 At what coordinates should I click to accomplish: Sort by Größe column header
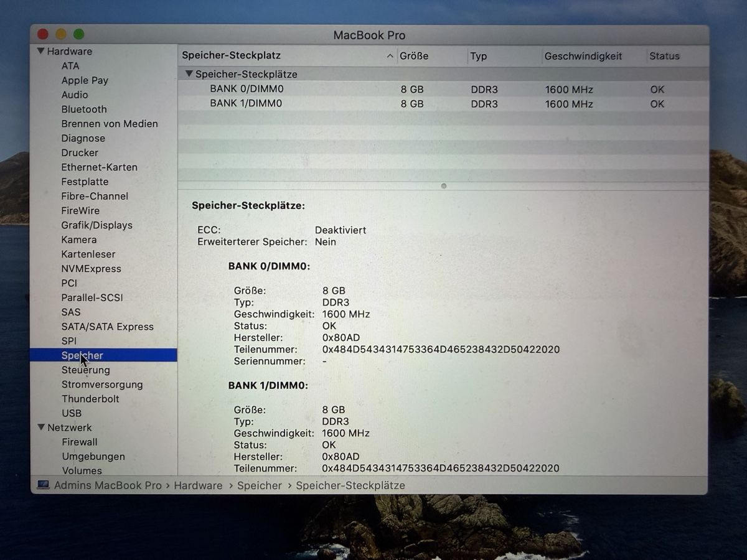[414, 56]
